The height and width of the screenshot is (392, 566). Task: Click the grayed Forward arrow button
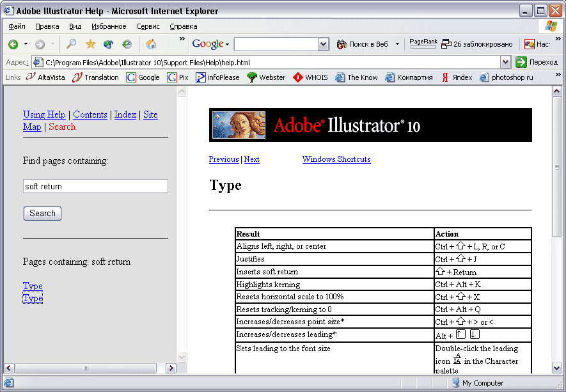click(x=40, y=44)
